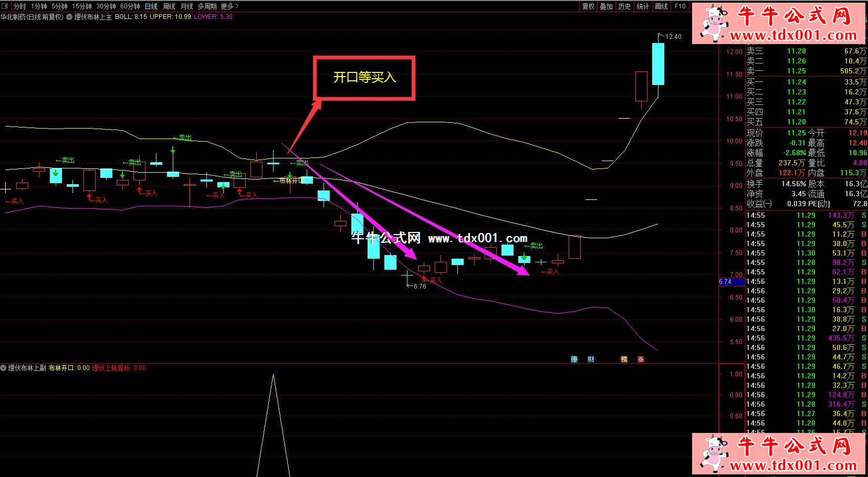Click the 涨幅 -2.68% value
The image size is (868, 477).
coord(794,153)
